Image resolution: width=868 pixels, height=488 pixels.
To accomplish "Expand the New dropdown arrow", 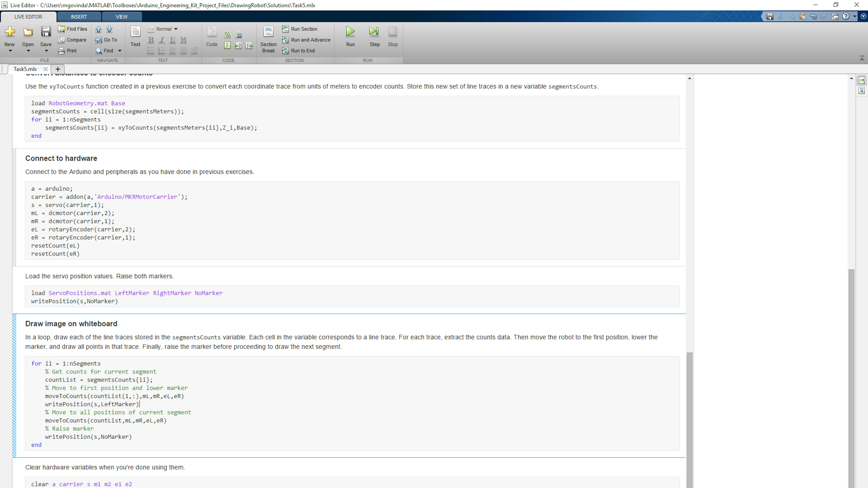I will (x=10, y=51).
